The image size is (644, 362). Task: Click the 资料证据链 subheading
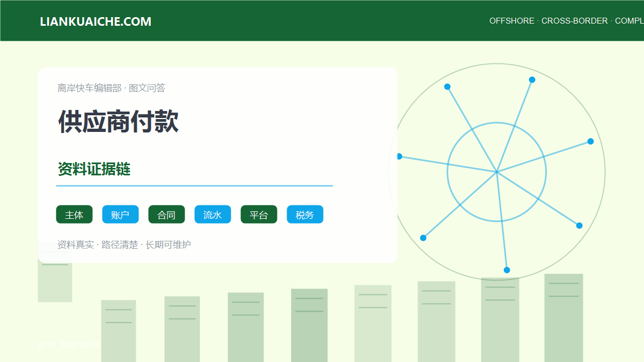pos(94,169)
